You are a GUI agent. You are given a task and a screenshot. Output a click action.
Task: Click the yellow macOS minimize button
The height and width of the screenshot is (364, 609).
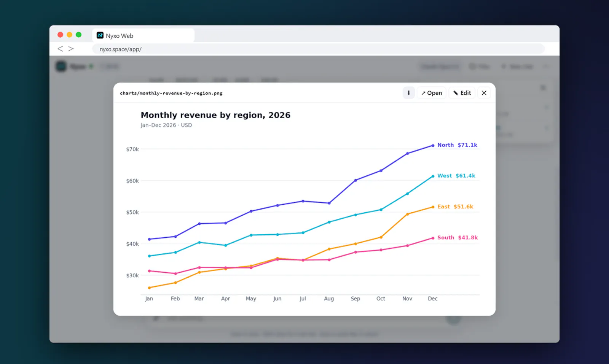(x=69, y=35)
